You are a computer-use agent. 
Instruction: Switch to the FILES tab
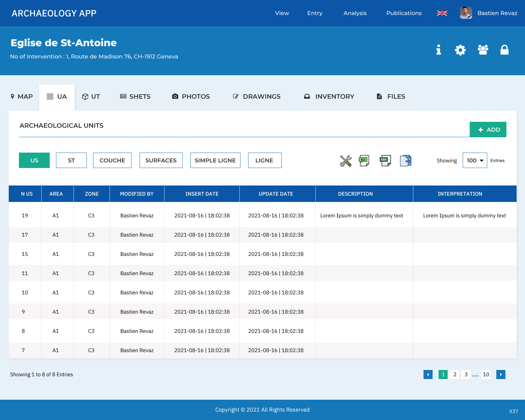391,97
